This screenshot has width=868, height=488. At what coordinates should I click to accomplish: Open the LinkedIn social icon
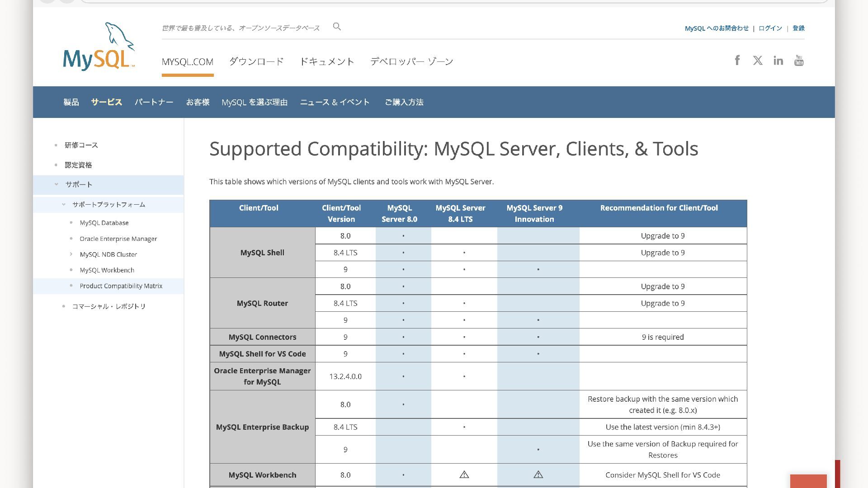[x=778, y=61]
